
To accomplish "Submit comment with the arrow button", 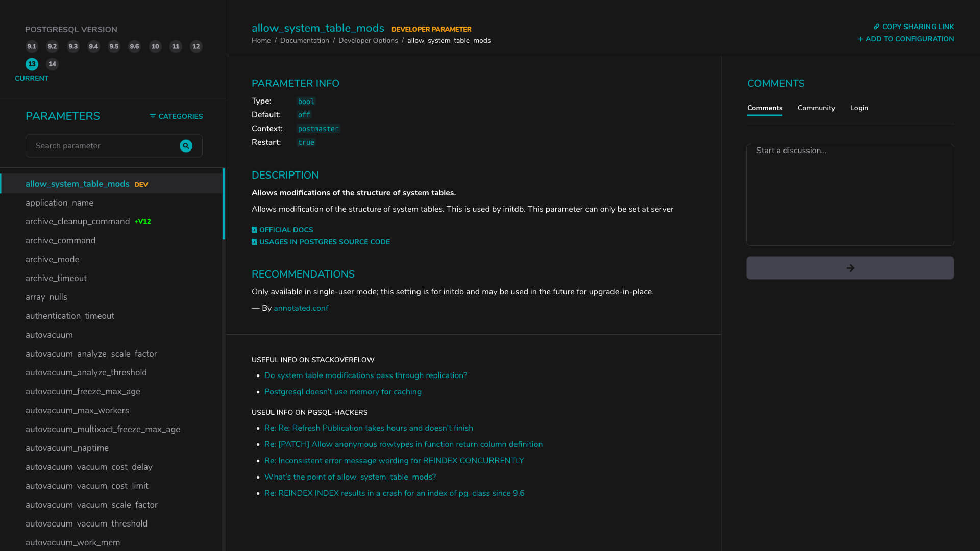I will [850, 268].
